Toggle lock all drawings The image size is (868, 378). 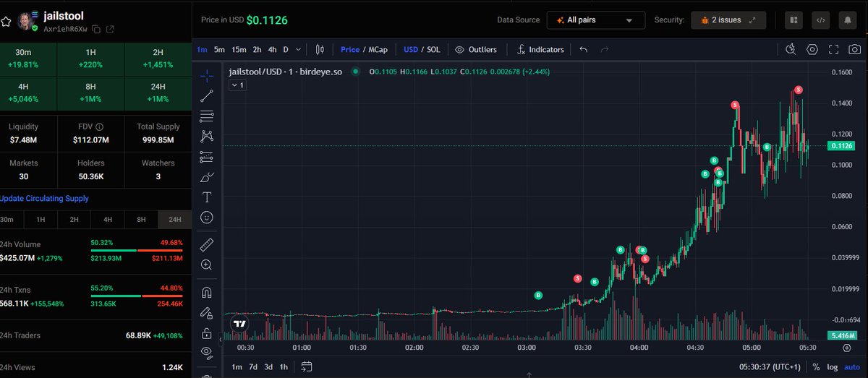pos(207,333)
